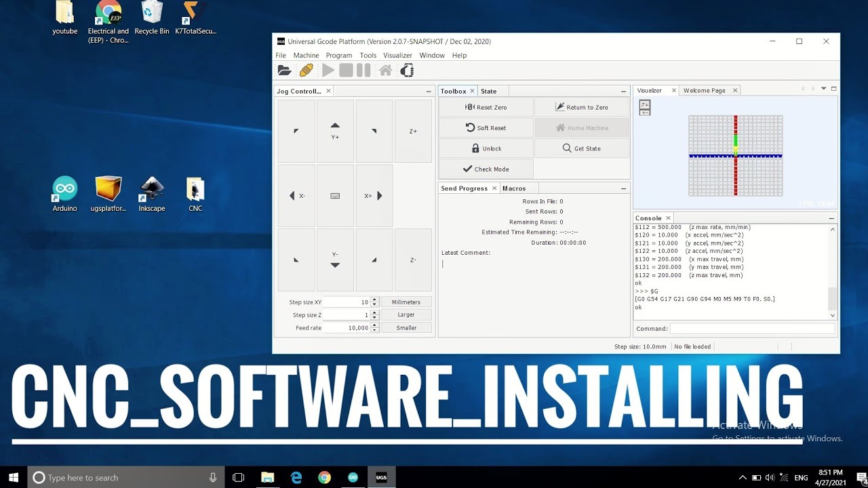Image resolution: width=868 pixels, height=488 pixels.
Task: Click the Feed rate input field
Action: point(347,328)
